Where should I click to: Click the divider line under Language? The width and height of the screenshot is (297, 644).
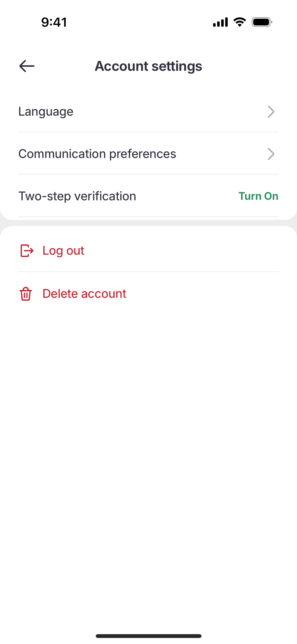click(148, 132)
